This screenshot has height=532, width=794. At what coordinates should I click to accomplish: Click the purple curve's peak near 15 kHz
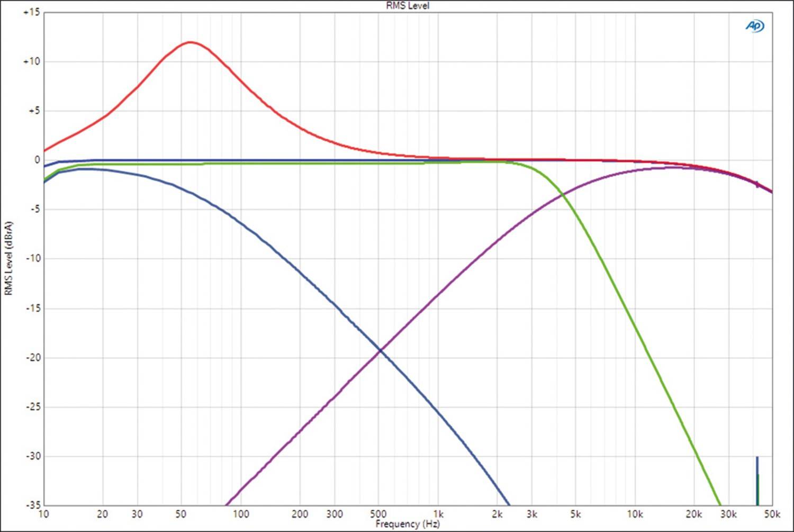[672, 167]
